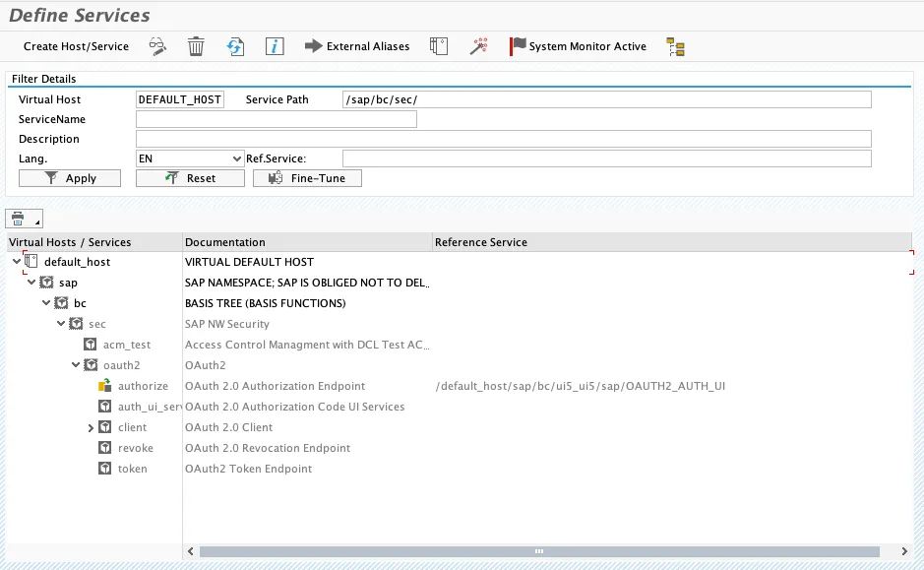Click into the ServiceName input field

[276, 119]
